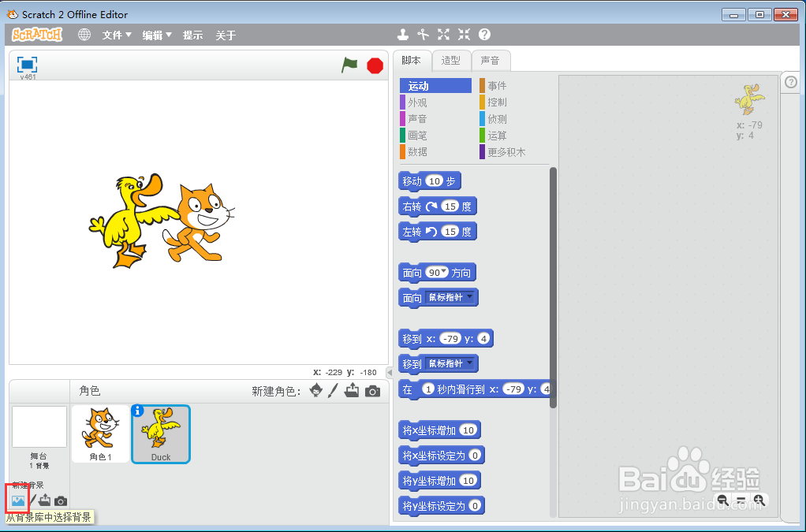Select the Duplicate stamp tool
Screen dimensions: 806x532
(403, 35)
